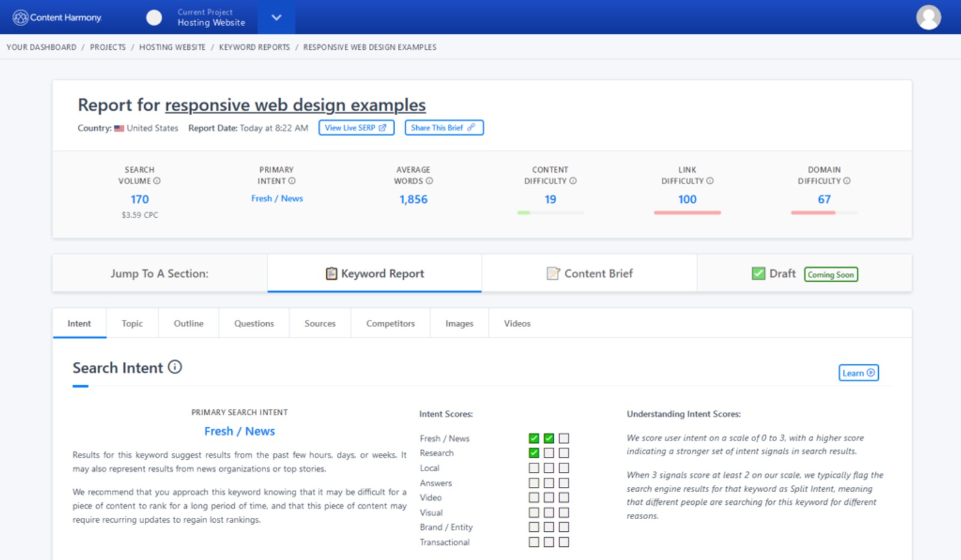Toggle first Research score checkbox
This screenshot has width=961, height=560.
534,453
